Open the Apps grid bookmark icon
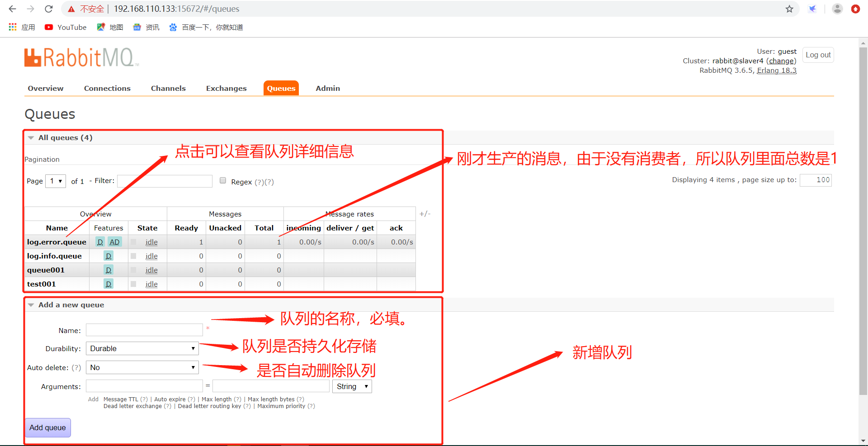868x446 pixels. (x=13, y=27)
